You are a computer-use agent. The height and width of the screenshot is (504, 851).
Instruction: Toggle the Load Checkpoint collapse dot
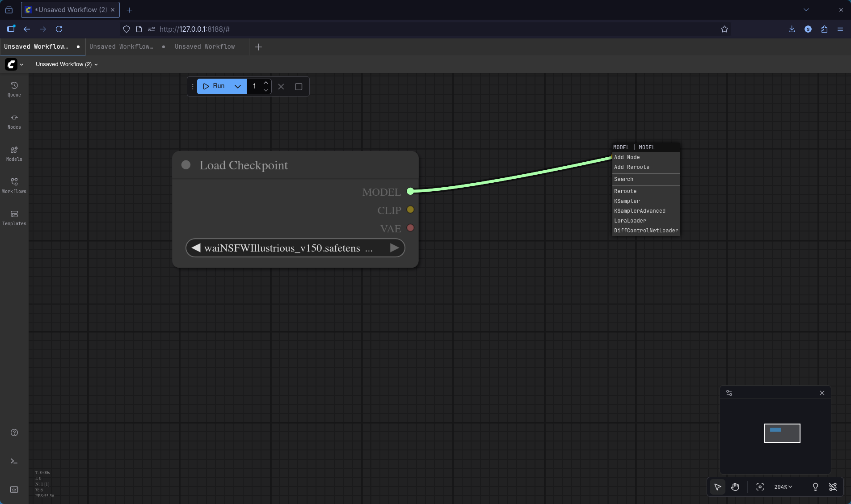pyautogui.click(x=186, y=165)
